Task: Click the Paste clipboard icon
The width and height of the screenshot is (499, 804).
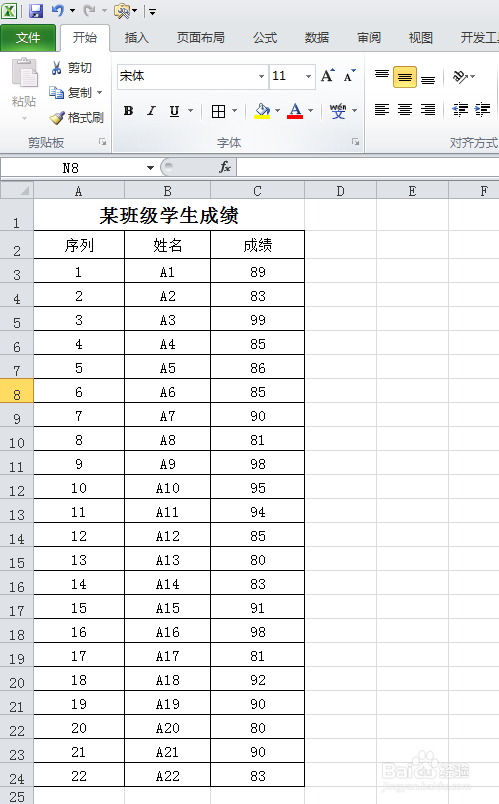Action: click(24, 73)
